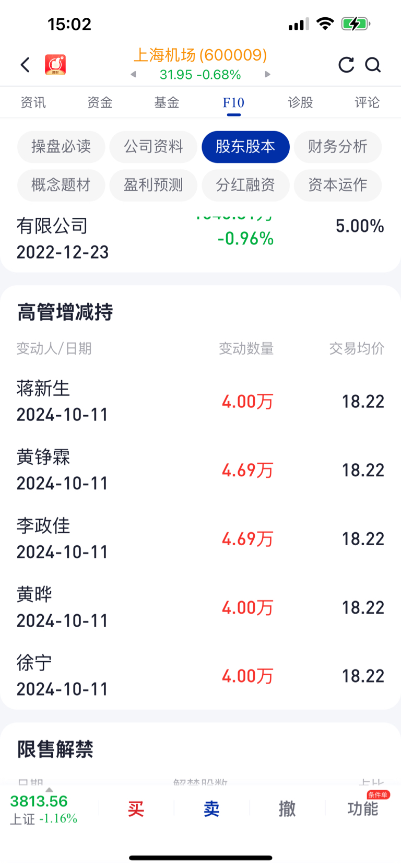Image resolution: width=401 pixels, height=868 pixels.
Task: Open the search magnifier icon
Action: point(373,65)
